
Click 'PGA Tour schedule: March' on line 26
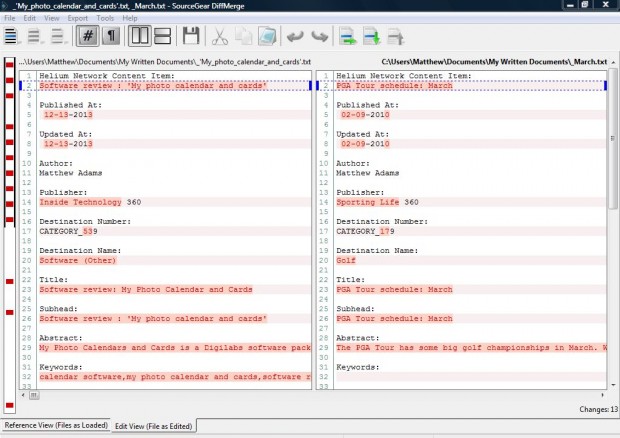tap(394, 319)
